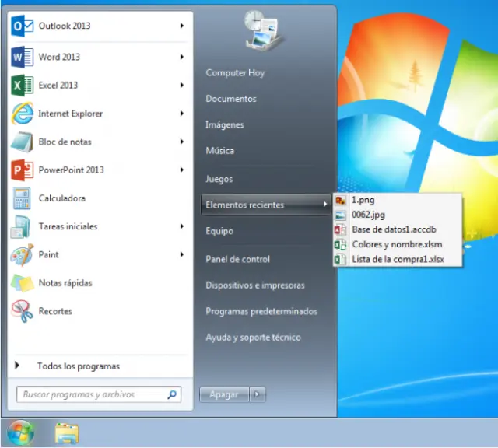Open the Calculadora icon

tap(21, 198)
